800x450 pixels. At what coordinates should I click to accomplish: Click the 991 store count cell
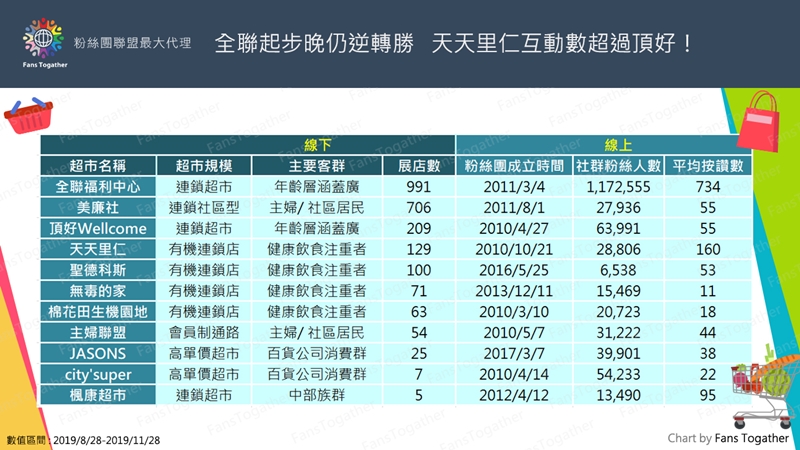[x=419, y=187]
